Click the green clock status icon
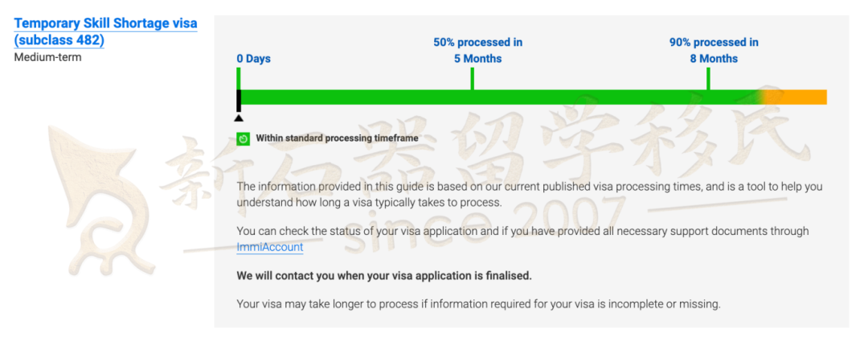The width and height of the screenshot is (868, 342). [243, 138]
